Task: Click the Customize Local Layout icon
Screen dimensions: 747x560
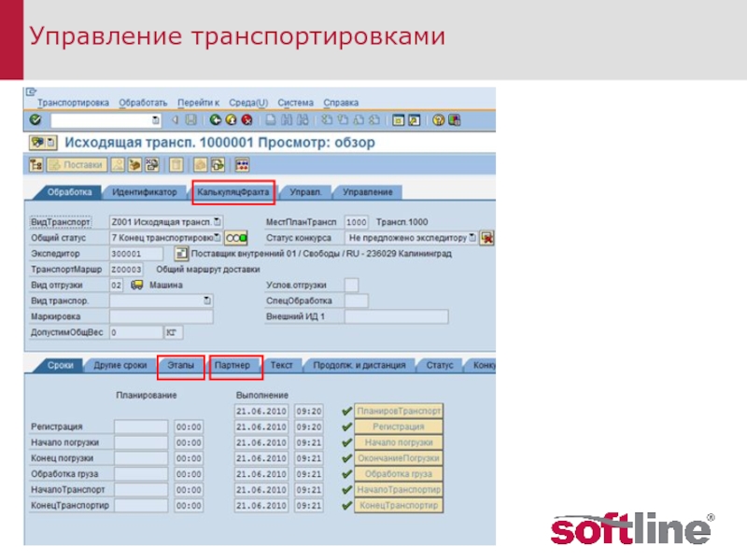Action: coord(455,120)
